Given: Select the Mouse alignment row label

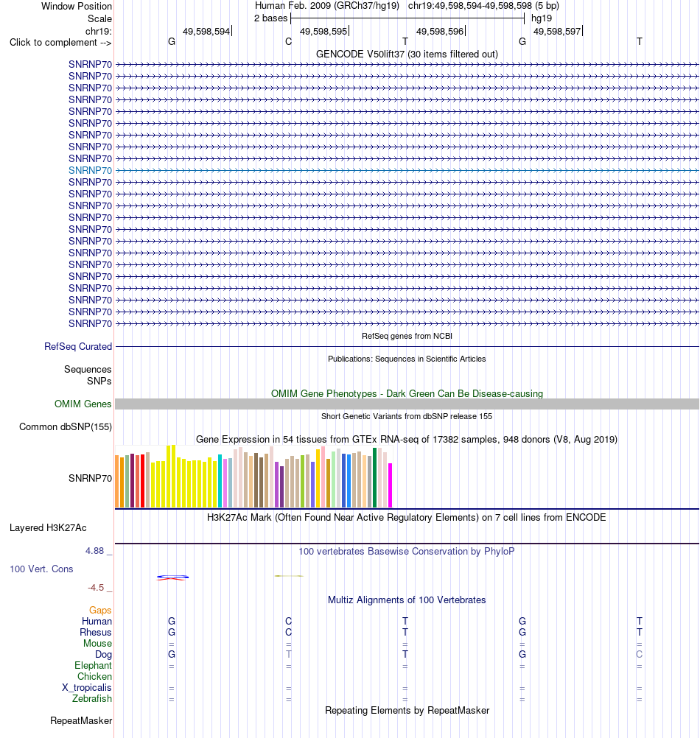Looking at the screenshot, I should click(97, 644).
